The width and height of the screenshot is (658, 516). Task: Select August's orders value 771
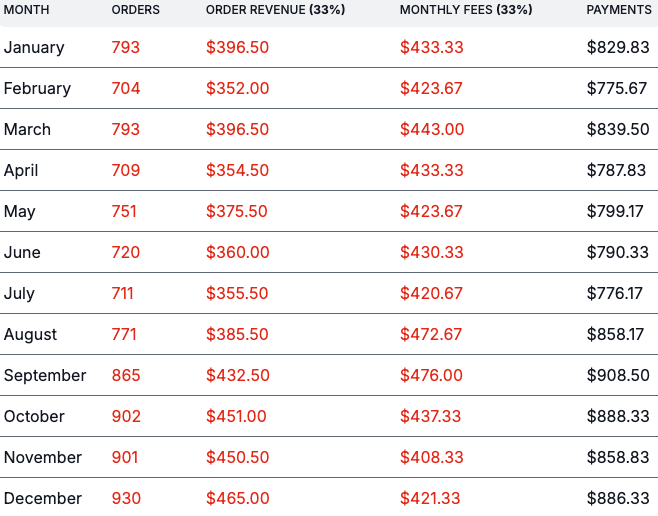pos(125,334)
